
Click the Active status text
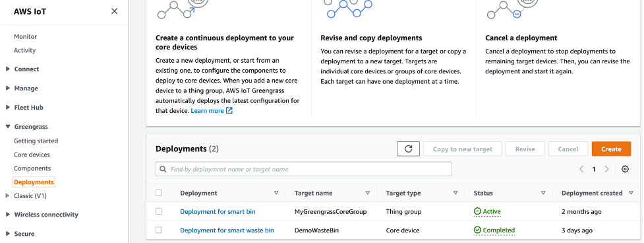(492, 211)
